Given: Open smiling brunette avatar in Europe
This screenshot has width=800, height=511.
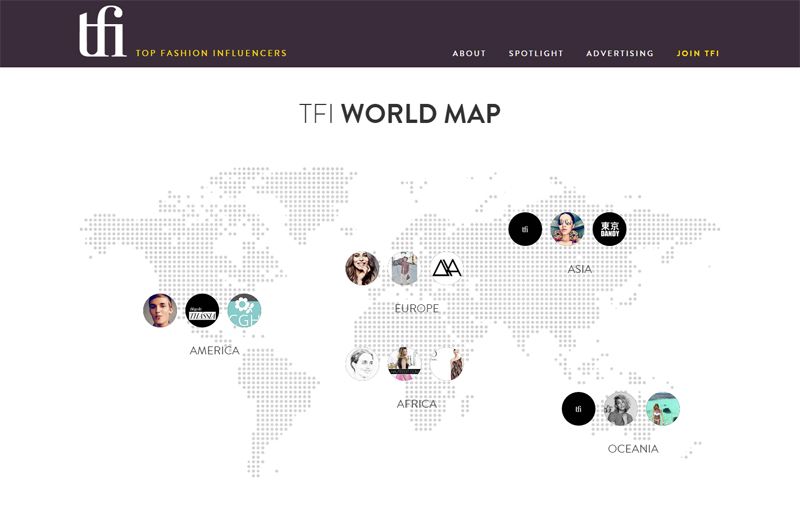Looking at the screenshot, I should click(362, 268).
